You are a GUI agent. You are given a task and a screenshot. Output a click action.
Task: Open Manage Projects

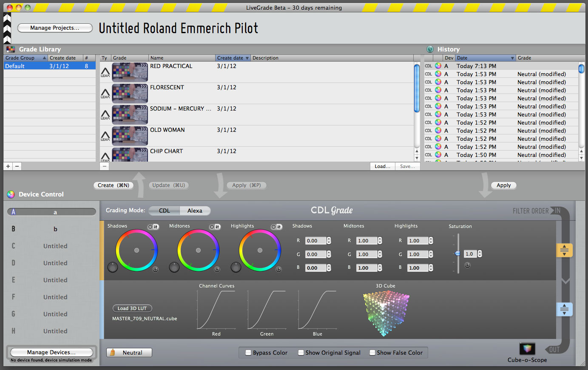[x=55, y=28]
